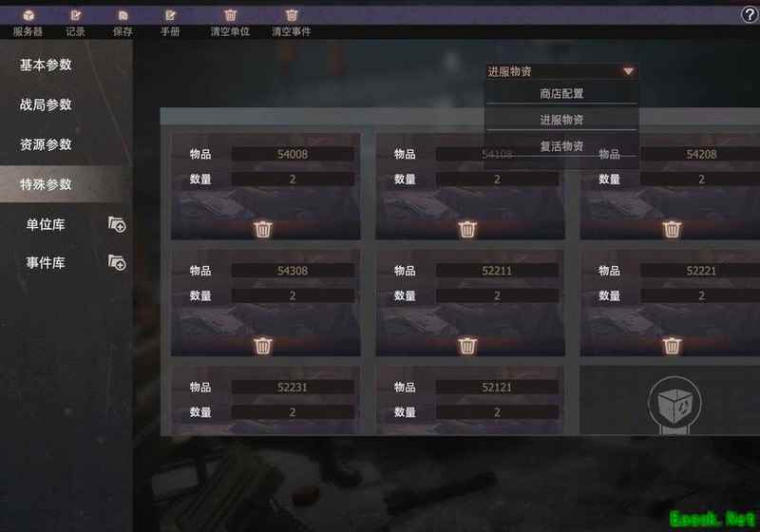Click 清空事件 clear events trash icon
The width and height of the screenshot is (760, 532).
[x=291, y=16]
